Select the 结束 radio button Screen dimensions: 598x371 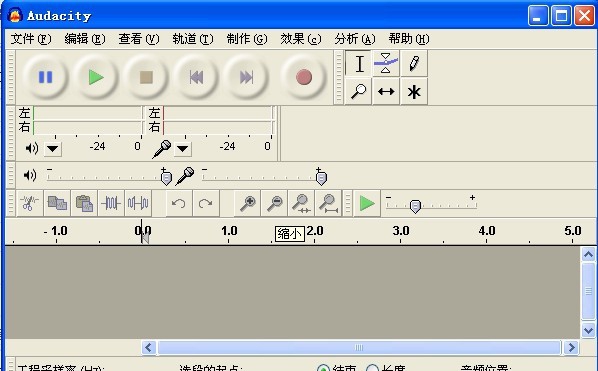pos(323,368)
